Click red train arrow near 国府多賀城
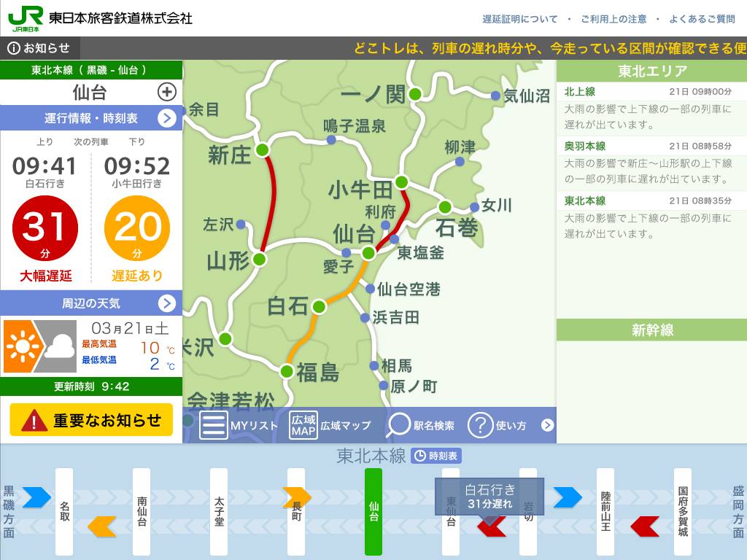 pos(645,526)
